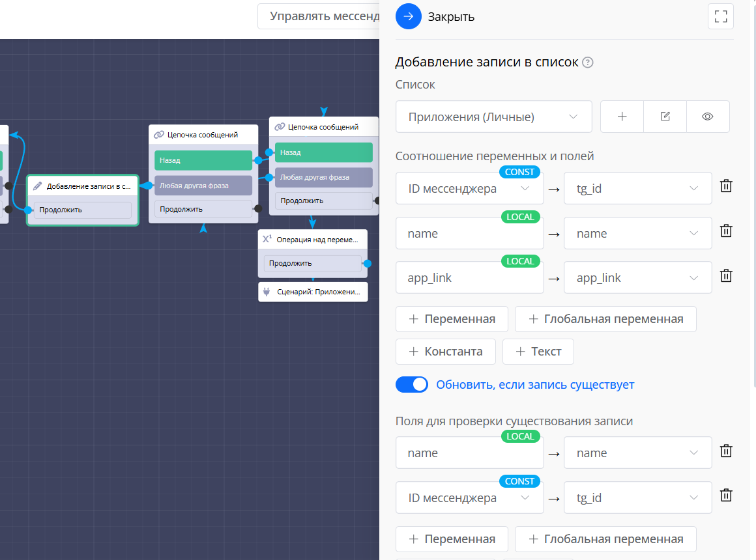Click the edit list pencil icon

[x=665, y=117]
